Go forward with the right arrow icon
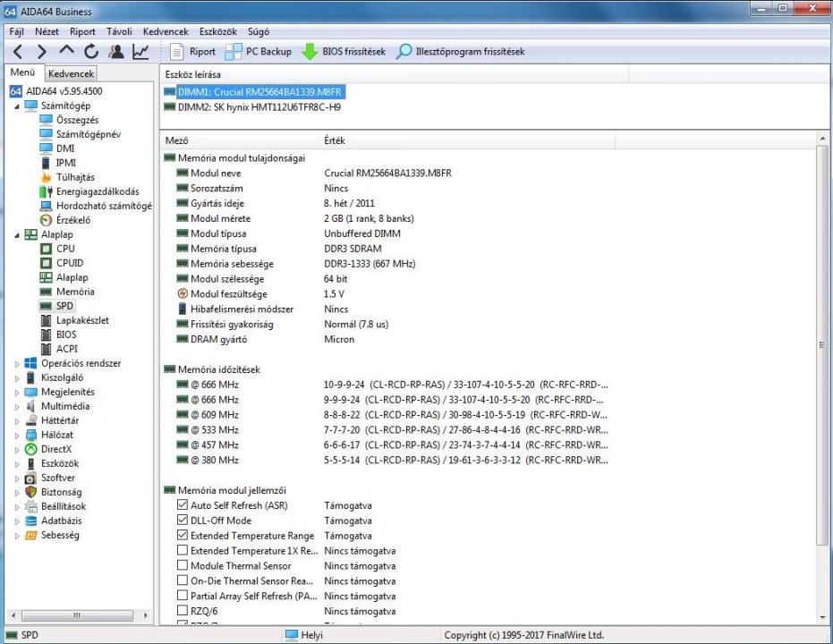Image resolution: width=833 pixels, height=644 pixels. pos(41,52)
